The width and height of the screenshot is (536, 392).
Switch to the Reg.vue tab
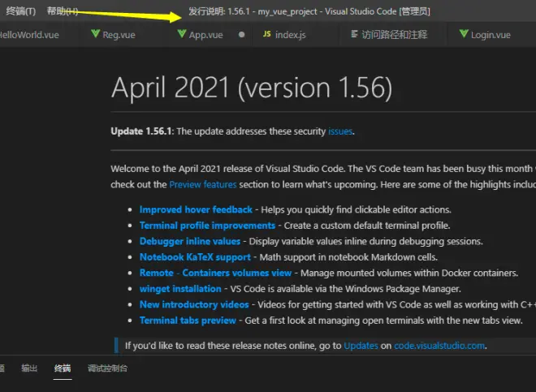[x=119, y=35]
